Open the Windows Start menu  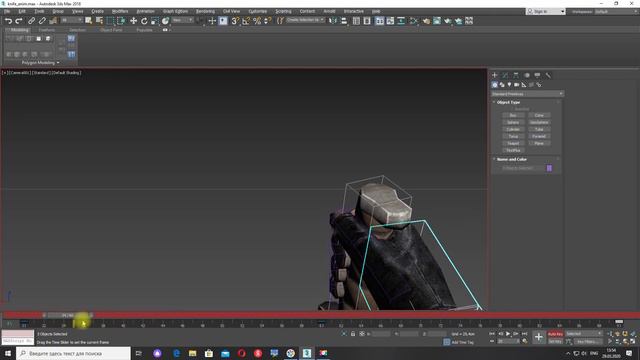point(8,353)
